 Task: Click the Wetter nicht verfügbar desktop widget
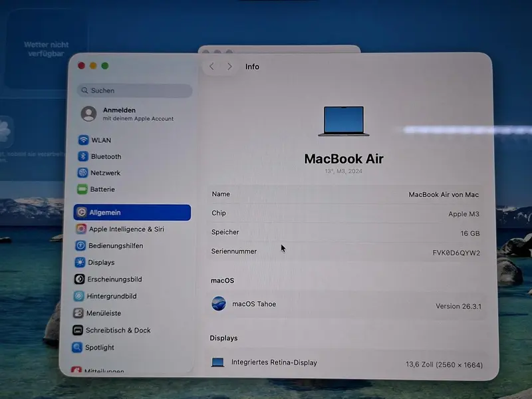click(46, 49)
